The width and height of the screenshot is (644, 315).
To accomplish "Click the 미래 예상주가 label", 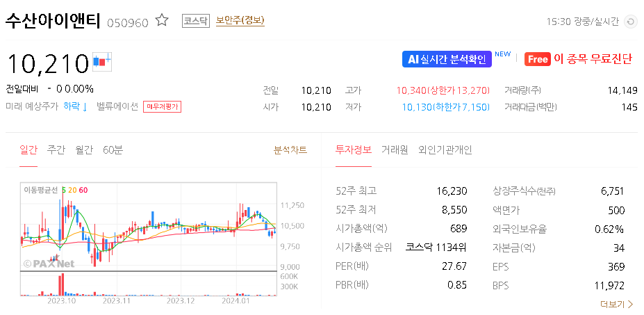I will [32, 107].
